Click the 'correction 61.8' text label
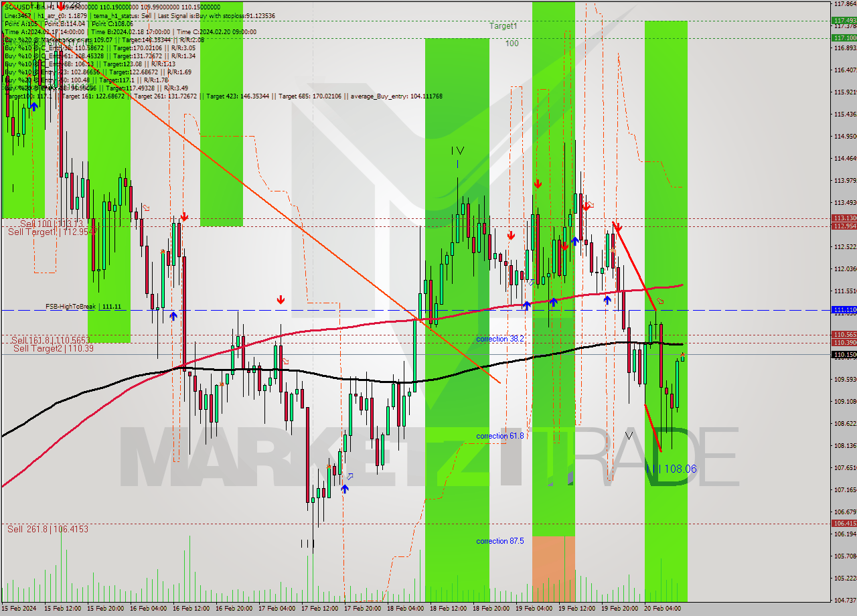 pos(500,436)
